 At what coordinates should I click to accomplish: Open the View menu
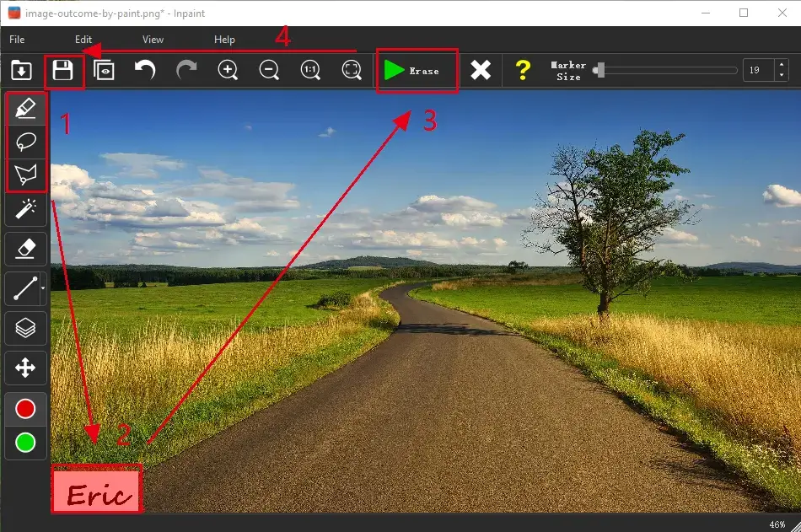(x=153, y=40)
